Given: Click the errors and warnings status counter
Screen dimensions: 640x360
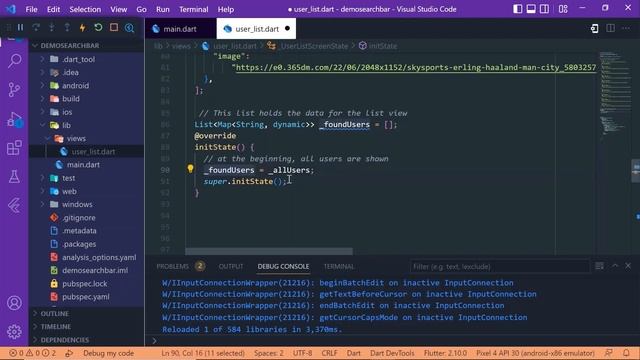Looking at the screenshot, I should 33,353.
